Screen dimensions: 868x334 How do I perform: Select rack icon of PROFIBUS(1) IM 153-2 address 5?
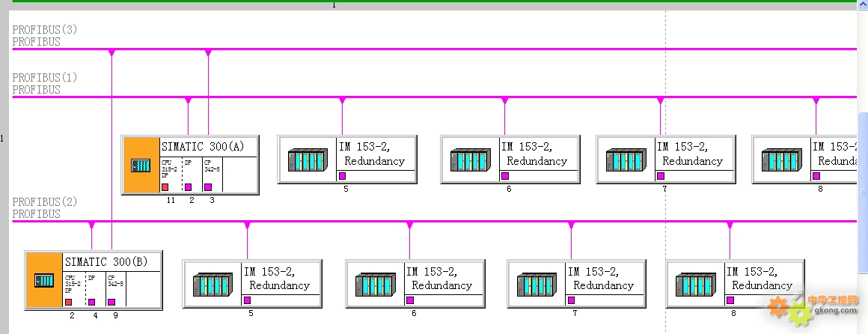pos(308,160)
